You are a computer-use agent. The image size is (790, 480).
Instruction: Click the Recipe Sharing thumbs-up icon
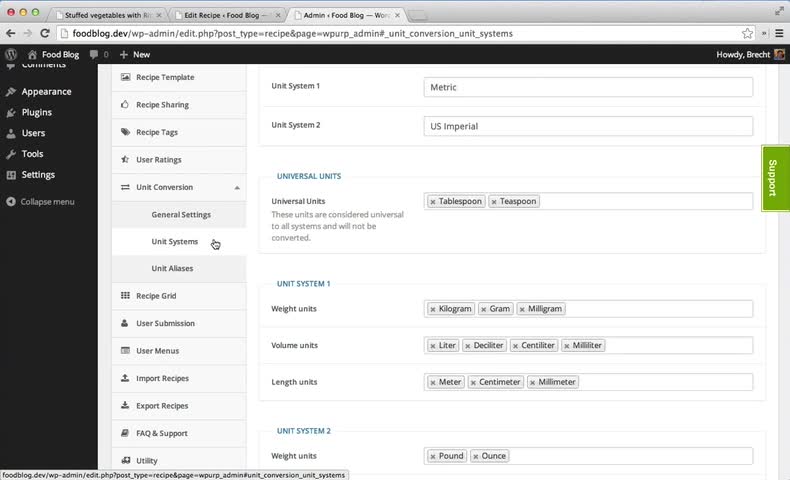[x=125, y=105]
